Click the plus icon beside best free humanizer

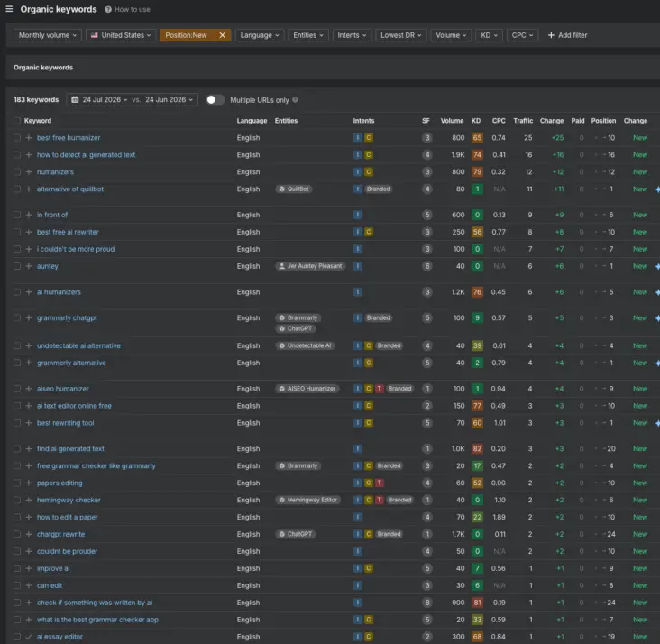pos(29,138)
